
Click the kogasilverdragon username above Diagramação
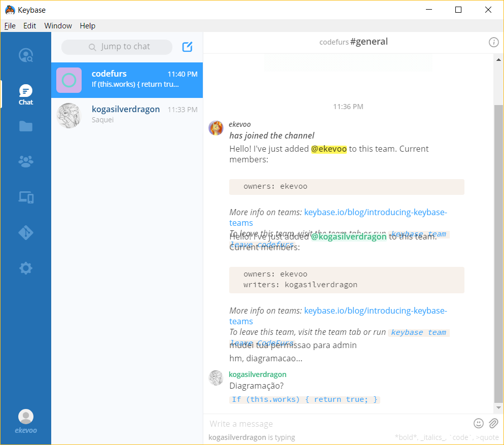pyautogui.click(x=258, y=374)
